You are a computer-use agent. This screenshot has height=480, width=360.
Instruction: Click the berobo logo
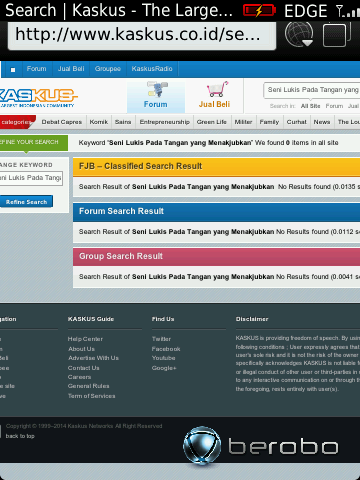261,446
